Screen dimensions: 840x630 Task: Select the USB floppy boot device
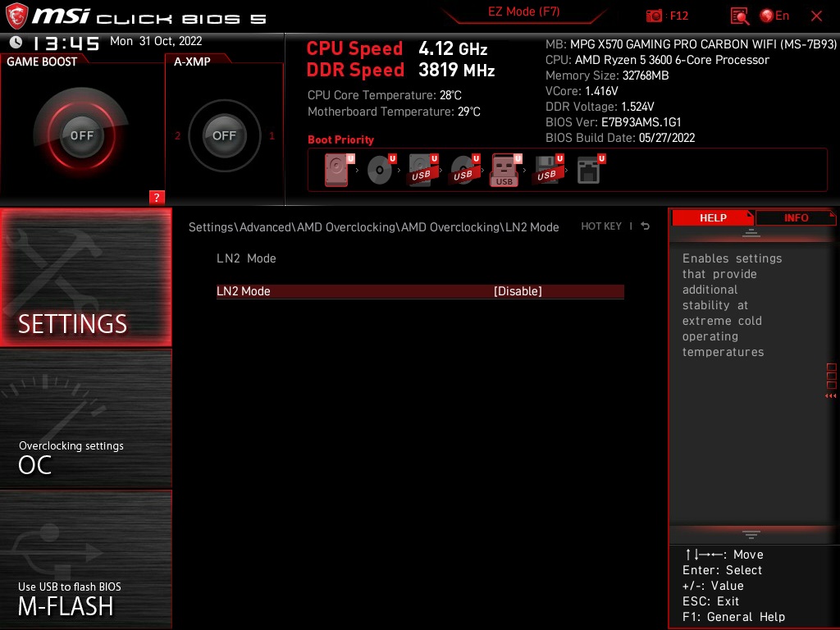[548, 170]
